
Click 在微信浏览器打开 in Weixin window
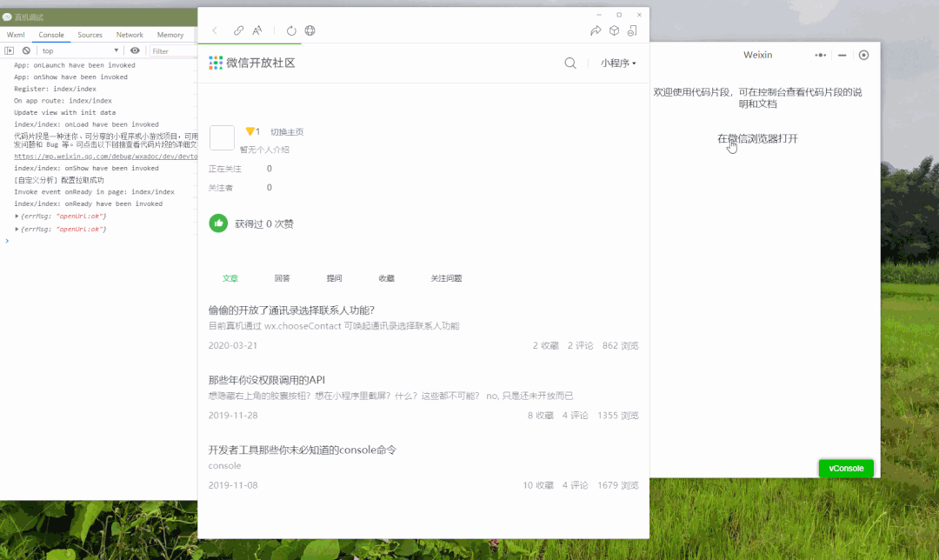tap(757, 138)
